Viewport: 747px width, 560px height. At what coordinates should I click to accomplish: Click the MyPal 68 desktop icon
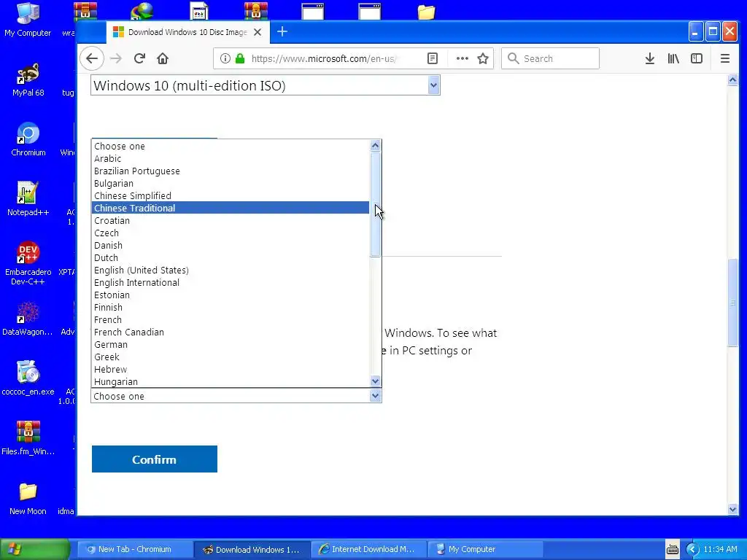[28, 80]
